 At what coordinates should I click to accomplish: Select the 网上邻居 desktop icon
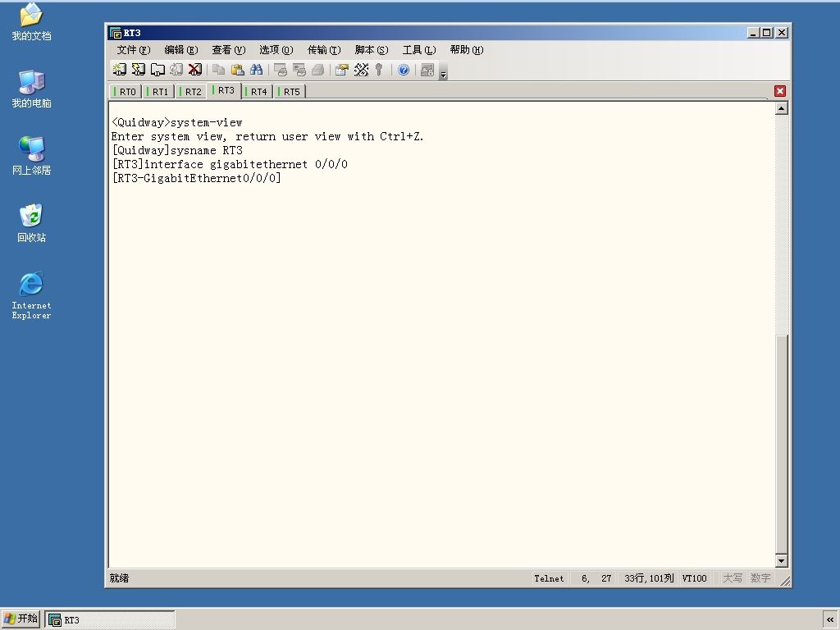[x=32, y=155]
